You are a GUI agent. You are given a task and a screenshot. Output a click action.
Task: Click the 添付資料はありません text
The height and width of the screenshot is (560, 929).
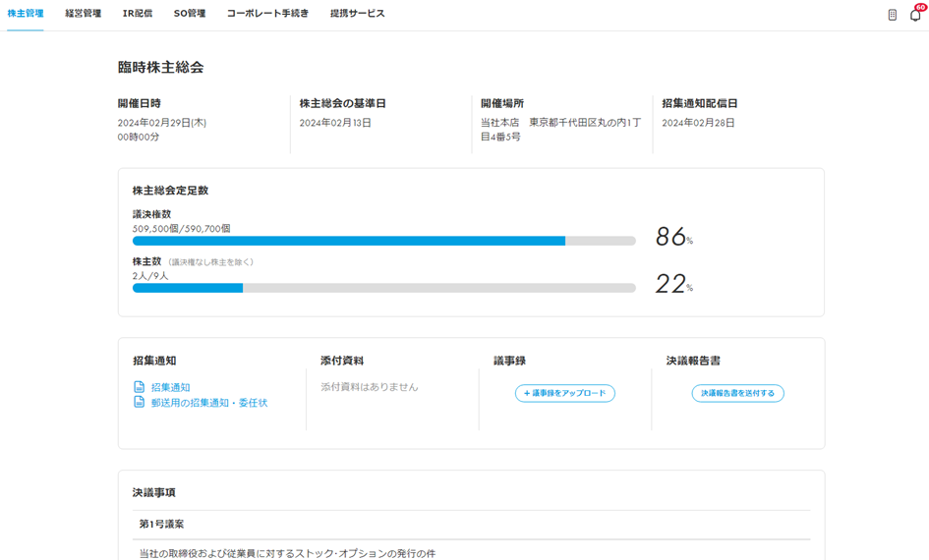(x=369, y=387)
